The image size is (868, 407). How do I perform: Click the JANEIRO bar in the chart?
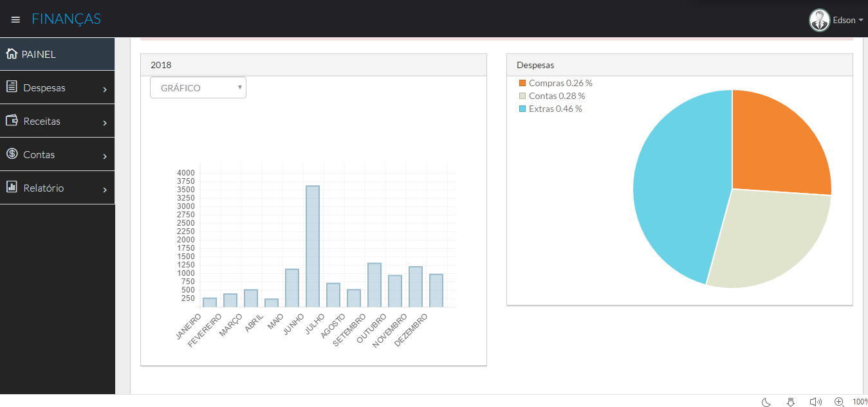(210, 302)
